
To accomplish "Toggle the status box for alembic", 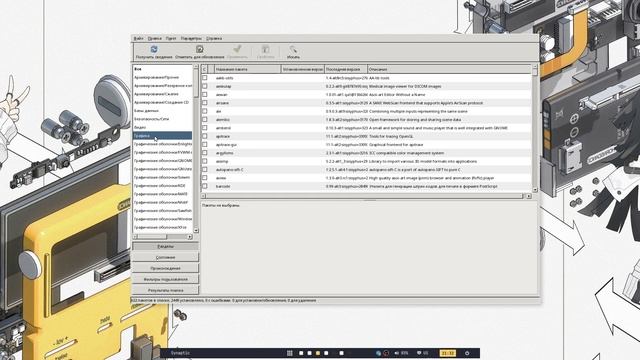I will coord(205,120).
